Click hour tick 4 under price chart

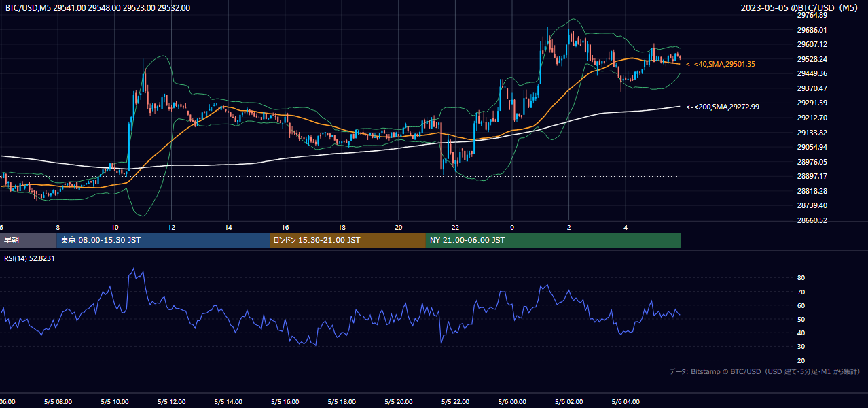tap(626, 228)
